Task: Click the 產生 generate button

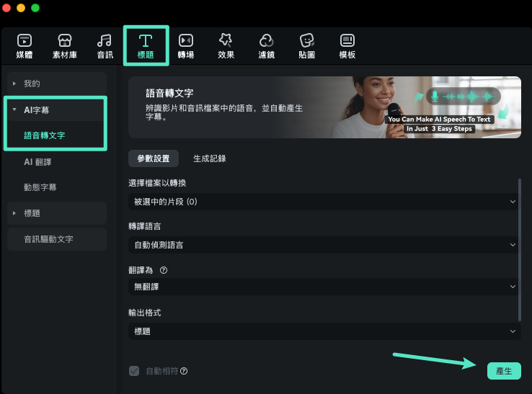Action: pos(503,371)
